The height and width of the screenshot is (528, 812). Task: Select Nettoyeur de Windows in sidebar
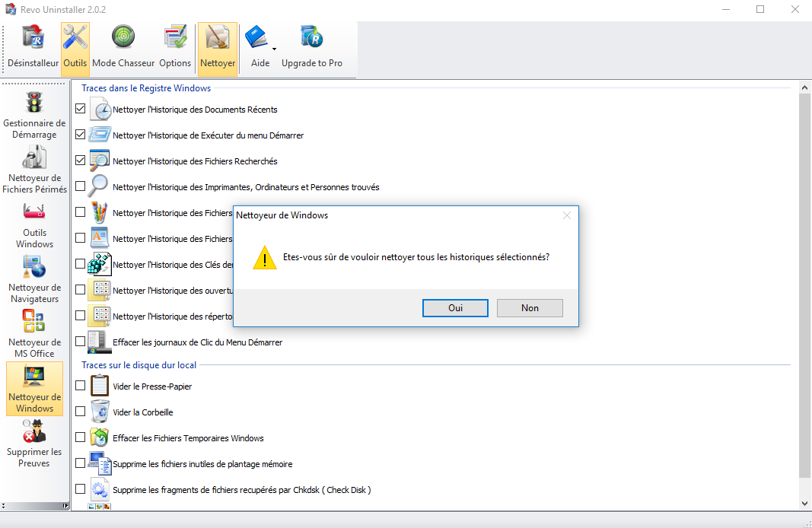(34, 389)
